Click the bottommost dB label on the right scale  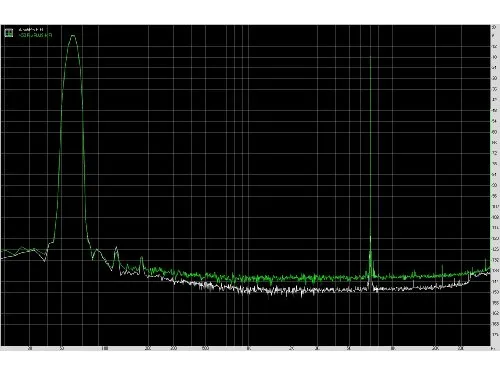495,334
